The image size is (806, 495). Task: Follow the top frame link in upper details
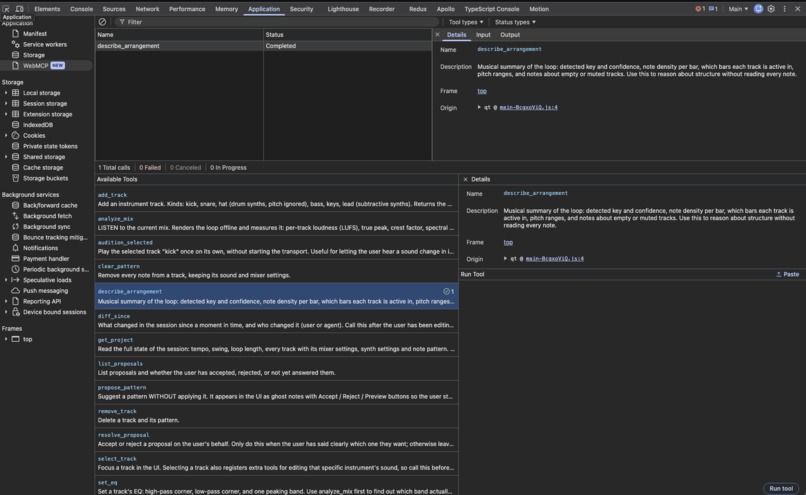(482, 91)
